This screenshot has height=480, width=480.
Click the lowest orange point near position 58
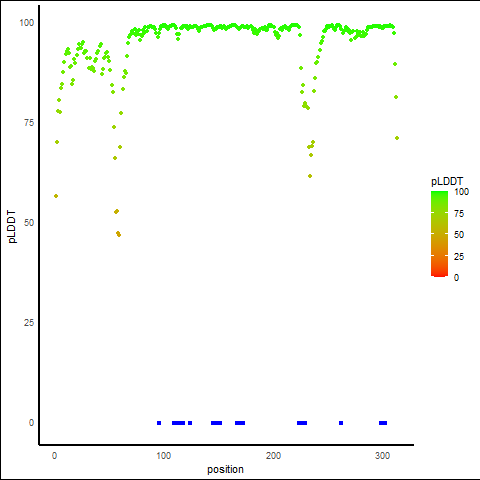119,235
